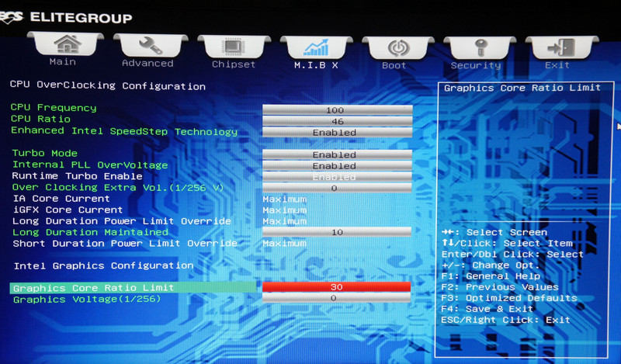This screenshot has height=364, width=621.
Task: Switch to the Advanced tab label
Action: point(147,63)
